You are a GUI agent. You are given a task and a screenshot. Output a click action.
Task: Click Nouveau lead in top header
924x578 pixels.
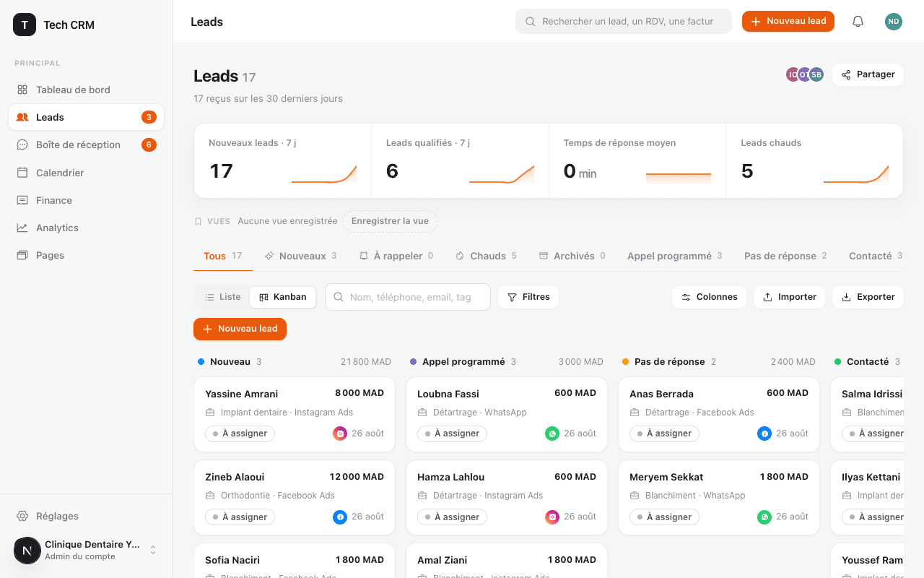(788, 22)
